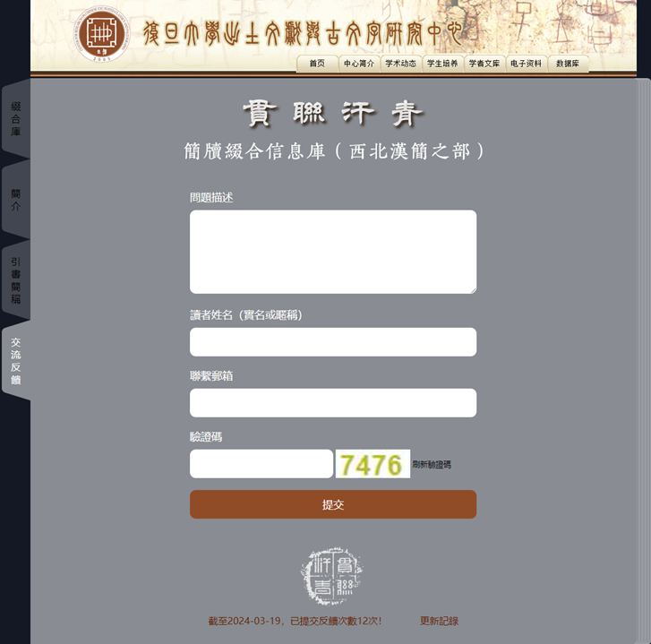Open the 首页 navigation tab
Viewport: 651px width, 644px height.
[317, 64]
